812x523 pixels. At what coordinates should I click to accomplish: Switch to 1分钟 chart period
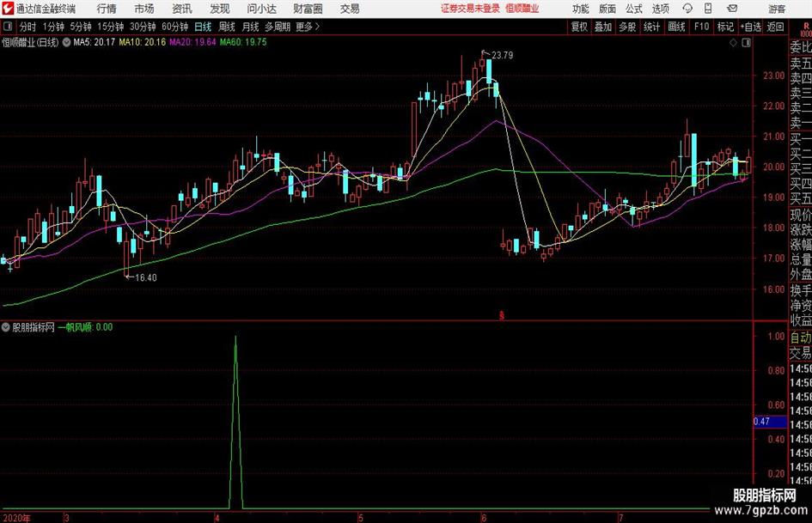click(52, 27)
